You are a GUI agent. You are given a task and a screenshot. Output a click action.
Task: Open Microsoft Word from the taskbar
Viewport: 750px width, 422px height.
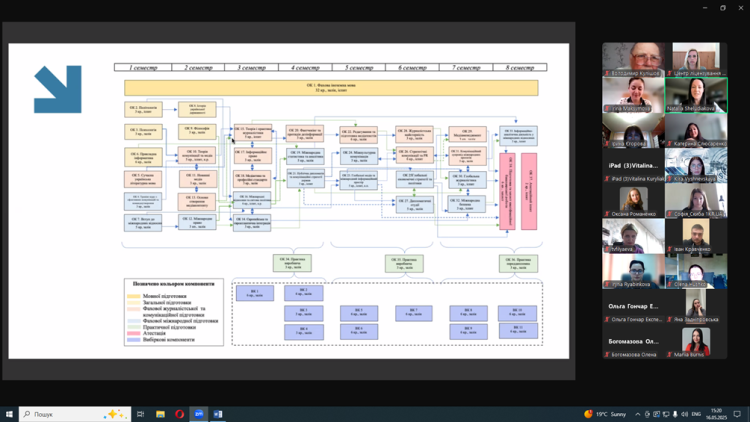(218, 414)
